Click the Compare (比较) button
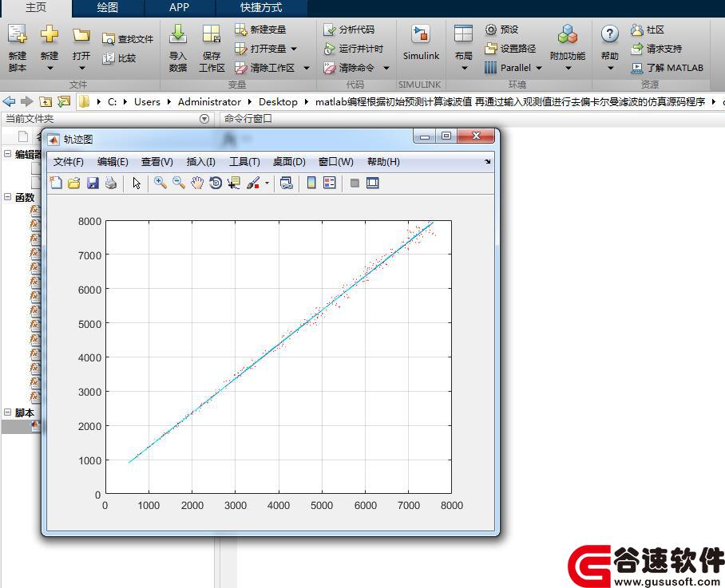Viewport: 725px width, 588px height. click(119, 58)
